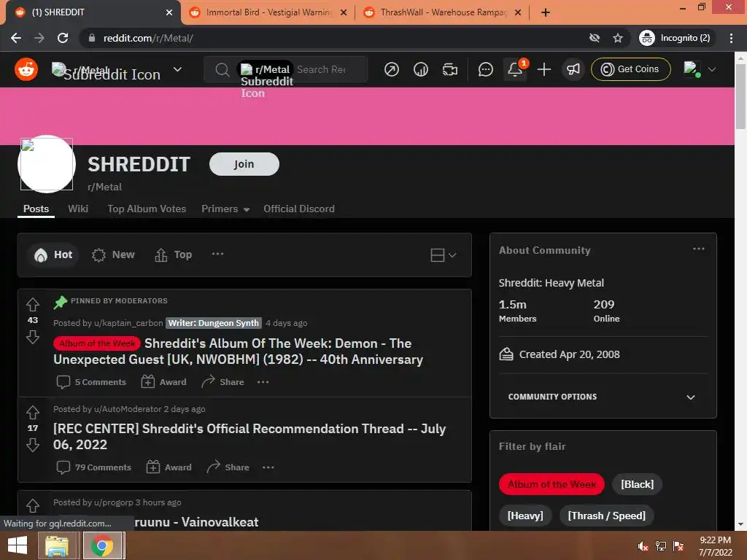
Task: Sort posts by Top
Action: [173, 254]
